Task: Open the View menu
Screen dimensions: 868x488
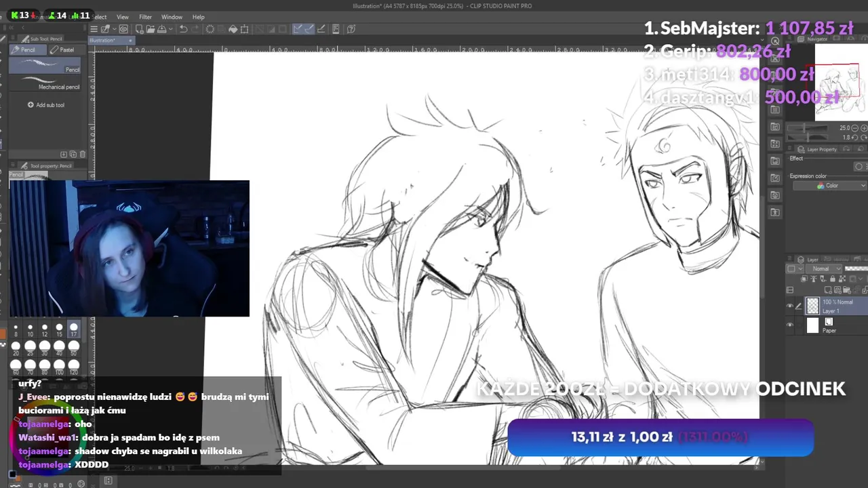Action: (x=123, y=17)
